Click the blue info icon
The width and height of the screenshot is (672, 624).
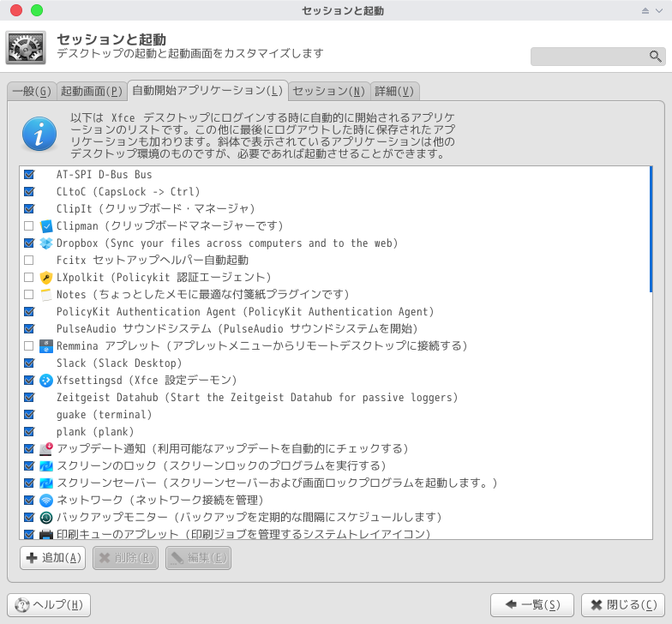(39, 134)
